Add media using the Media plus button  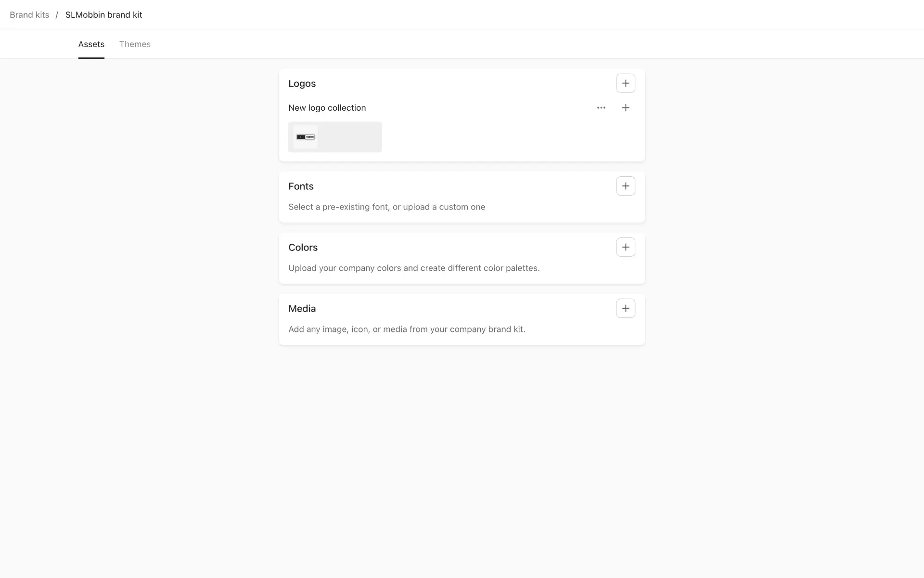tap(625, 308)
